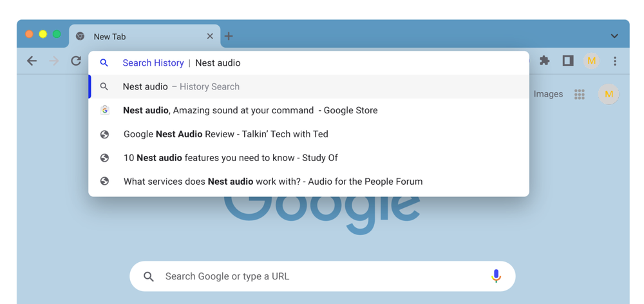Reload the page
644x304 pixels.
76,61
